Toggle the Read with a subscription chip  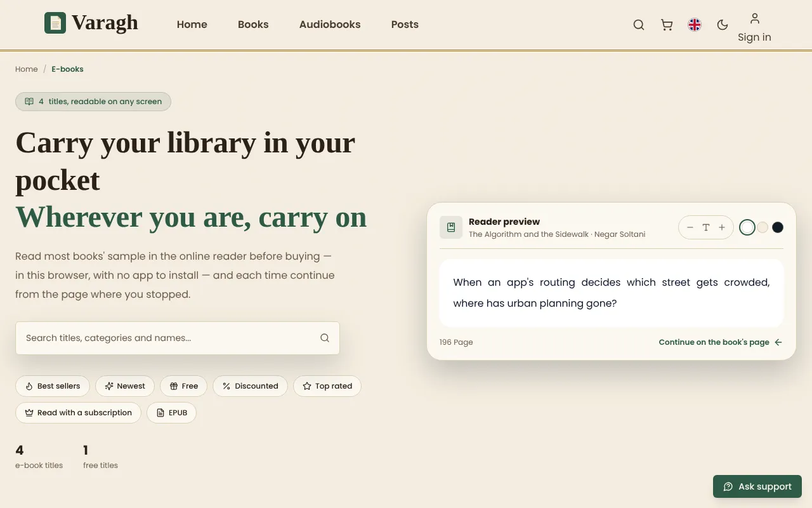click(79, 413)
